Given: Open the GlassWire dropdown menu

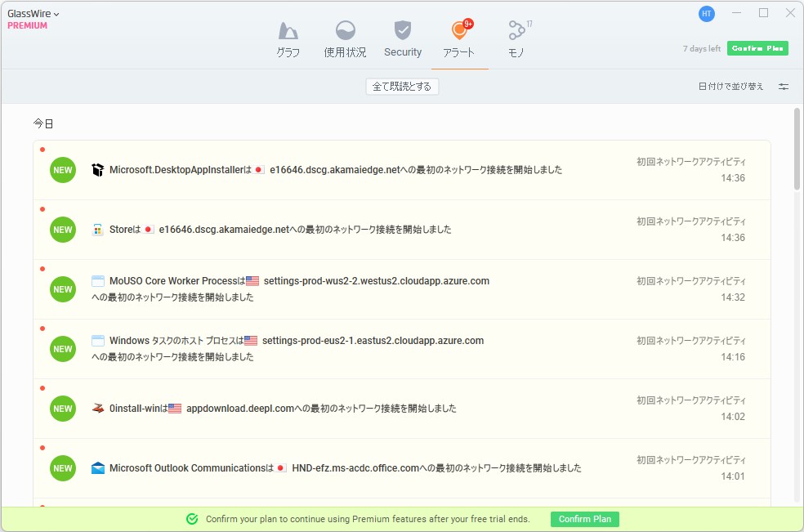Looking at the screenshot, I should 31,13.
